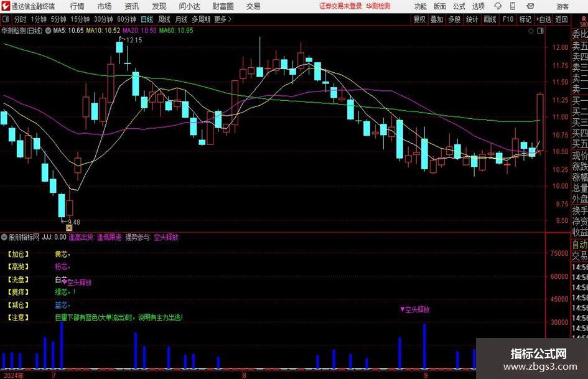Screen dimensions: 588x379
Task: Open the 交易 menu
Action: [x=253, y=6]
